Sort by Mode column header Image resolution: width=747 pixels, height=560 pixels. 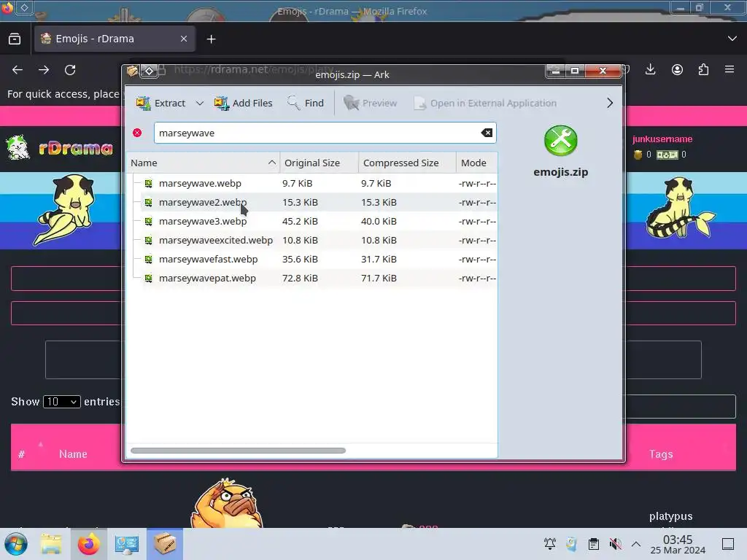(x=477, y=163)
